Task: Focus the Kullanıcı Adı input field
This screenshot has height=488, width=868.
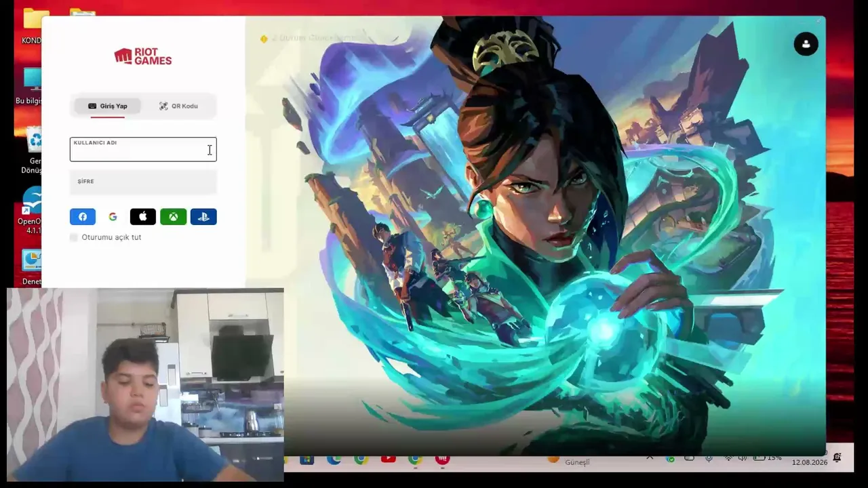Action: pos(143,149)
